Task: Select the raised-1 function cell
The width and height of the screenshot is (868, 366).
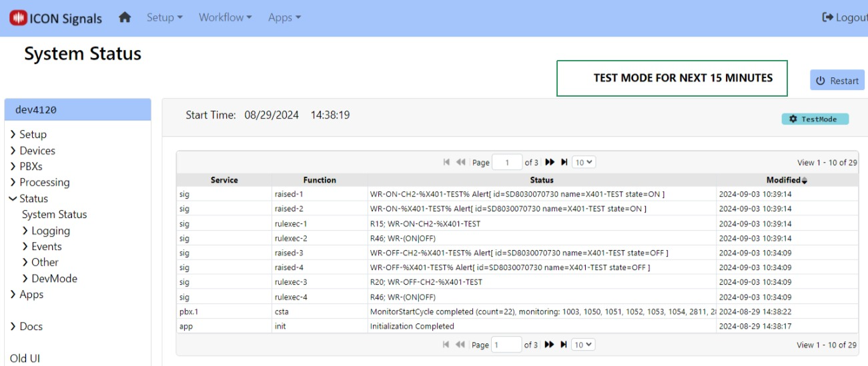Action: [x=320, y=194]
